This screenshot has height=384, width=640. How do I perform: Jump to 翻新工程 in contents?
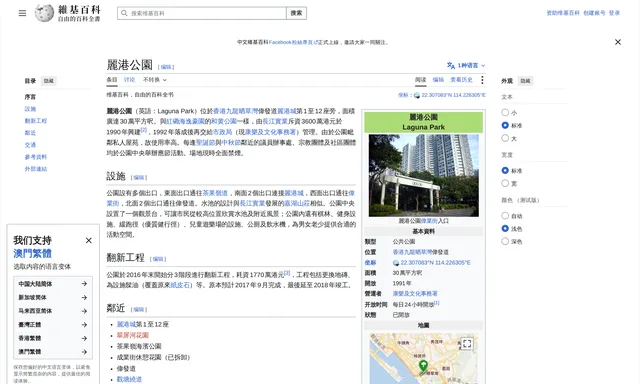click(36, 121)
